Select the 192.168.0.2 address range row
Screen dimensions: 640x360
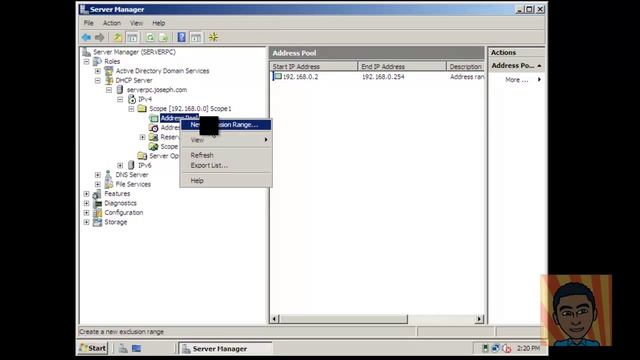pyautogui.click(x=378, y=76)
